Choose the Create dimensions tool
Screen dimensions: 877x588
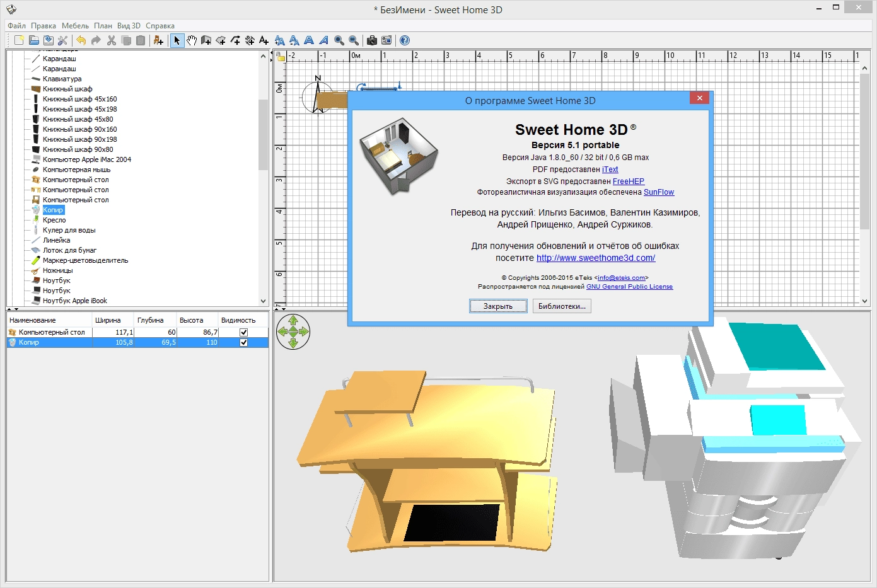coord(250,40)
